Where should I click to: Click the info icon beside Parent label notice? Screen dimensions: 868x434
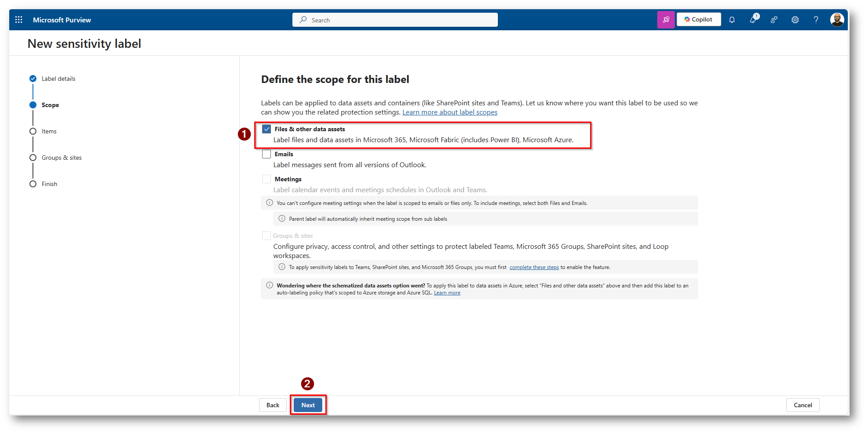[282, 219]
